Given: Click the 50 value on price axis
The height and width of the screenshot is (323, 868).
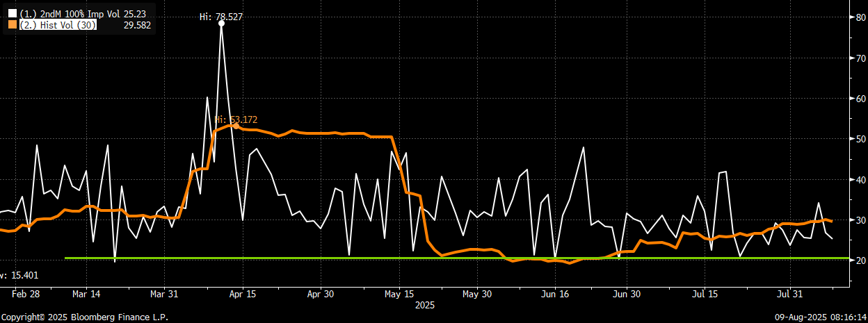Looking at the screenshot, I should 860,139.
